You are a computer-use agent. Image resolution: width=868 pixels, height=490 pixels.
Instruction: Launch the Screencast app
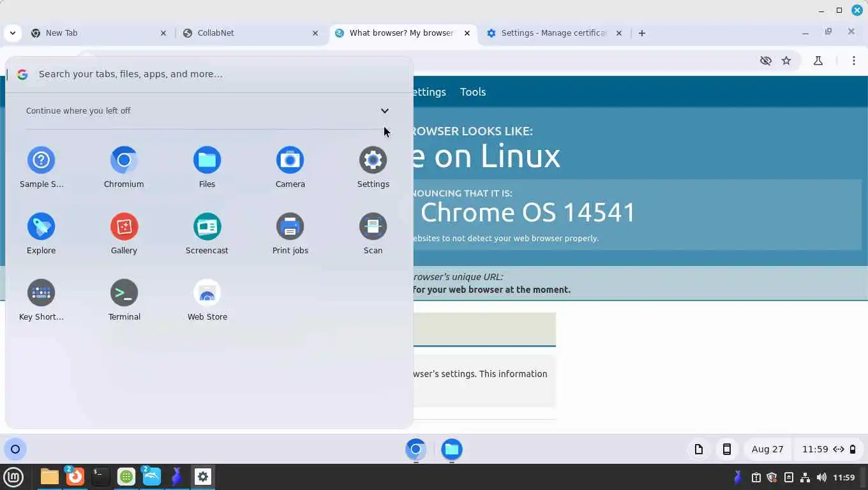pyautogui.click(x=207, y=234)
